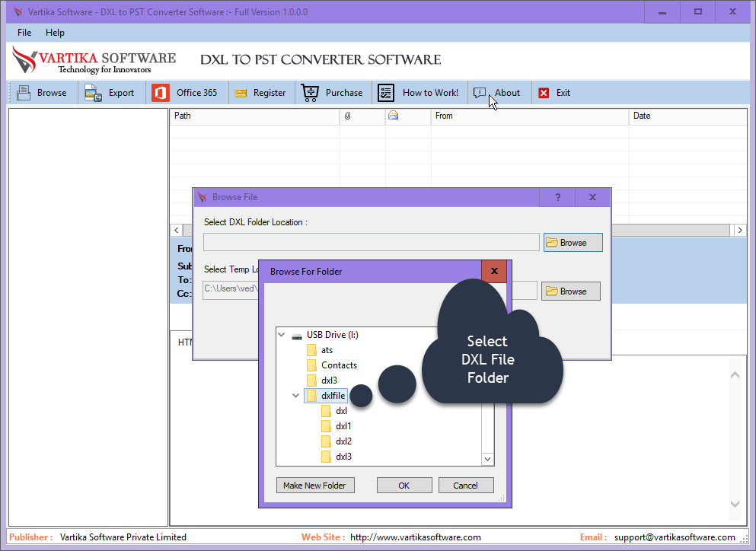756x551 pixels.
Task: Click the preview pane scroll down arrow
Action: (x=735, y=504)
